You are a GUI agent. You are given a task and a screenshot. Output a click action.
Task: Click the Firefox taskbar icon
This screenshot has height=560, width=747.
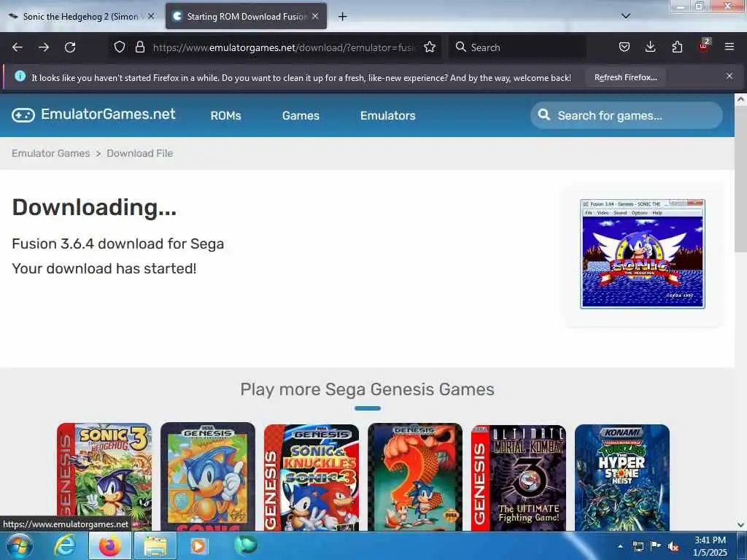point(109,545)
